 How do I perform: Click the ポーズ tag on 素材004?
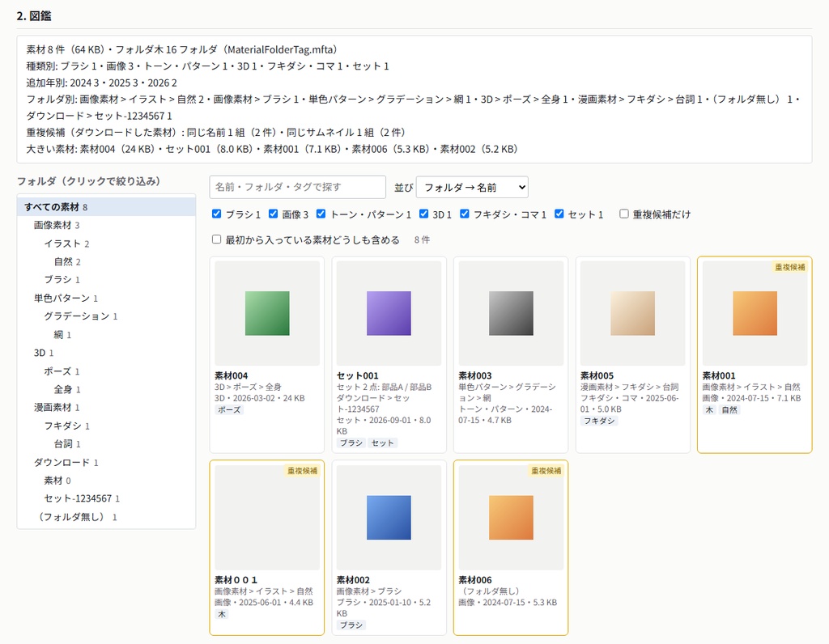click(x=229, y=410)
